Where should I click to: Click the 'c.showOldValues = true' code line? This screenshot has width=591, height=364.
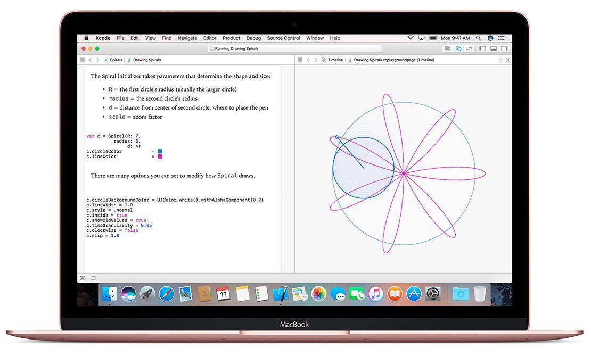(x=116, y=220)
